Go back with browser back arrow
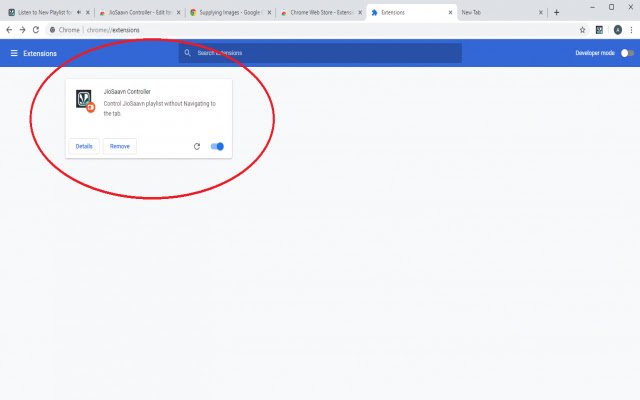The height and width of the screenshot is (400, 640). click(9, 30)
